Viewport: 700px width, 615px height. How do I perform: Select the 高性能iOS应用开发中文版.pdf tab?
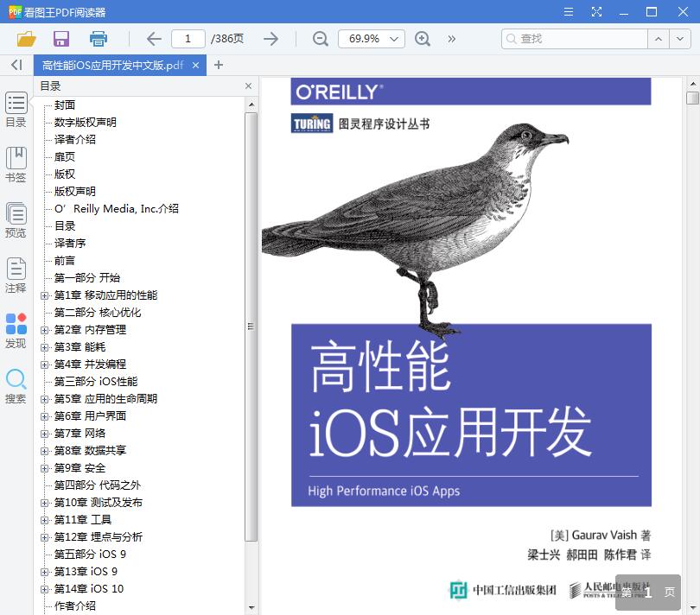119,65
